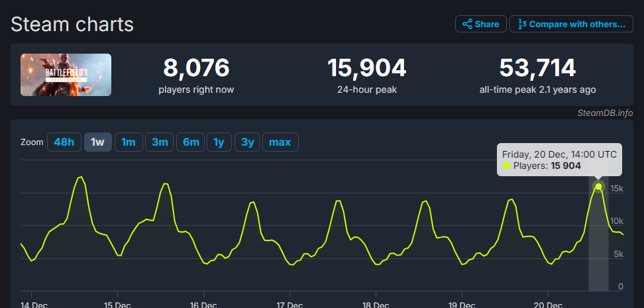This screenshot has height=308, width=644.
Task: Set chart zoom to 48h
Action: click(x=64, y=142)
